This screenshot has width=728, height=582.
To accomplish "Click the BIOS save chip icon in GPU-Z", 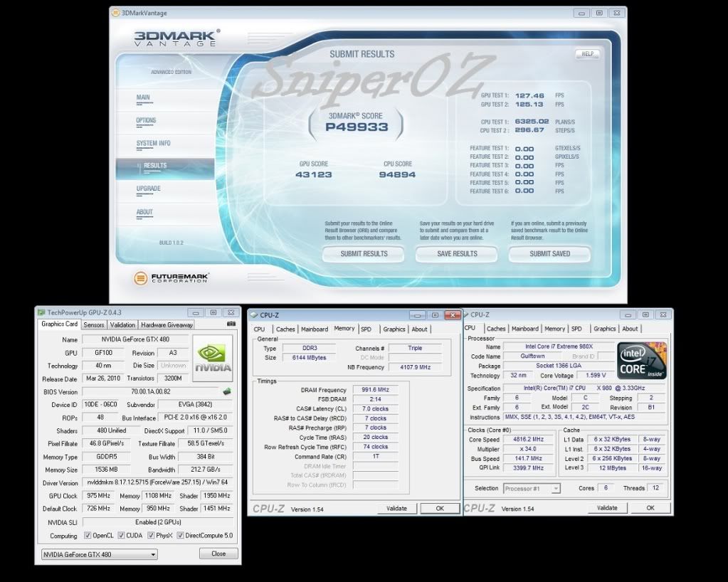I will coord(227,391).
